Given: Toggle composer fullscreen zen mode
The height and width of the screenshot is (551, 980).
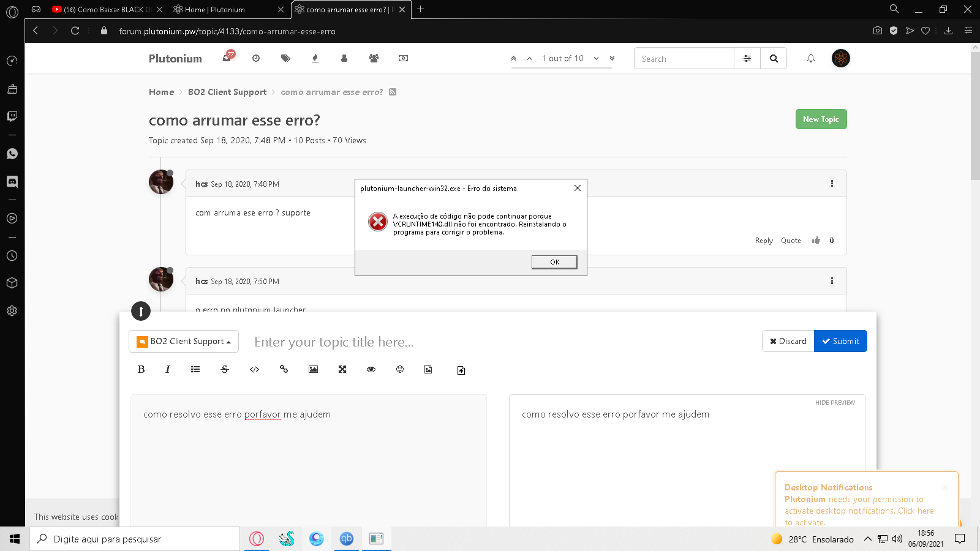Looking at the screenshot, I should (x=342, y=369).
